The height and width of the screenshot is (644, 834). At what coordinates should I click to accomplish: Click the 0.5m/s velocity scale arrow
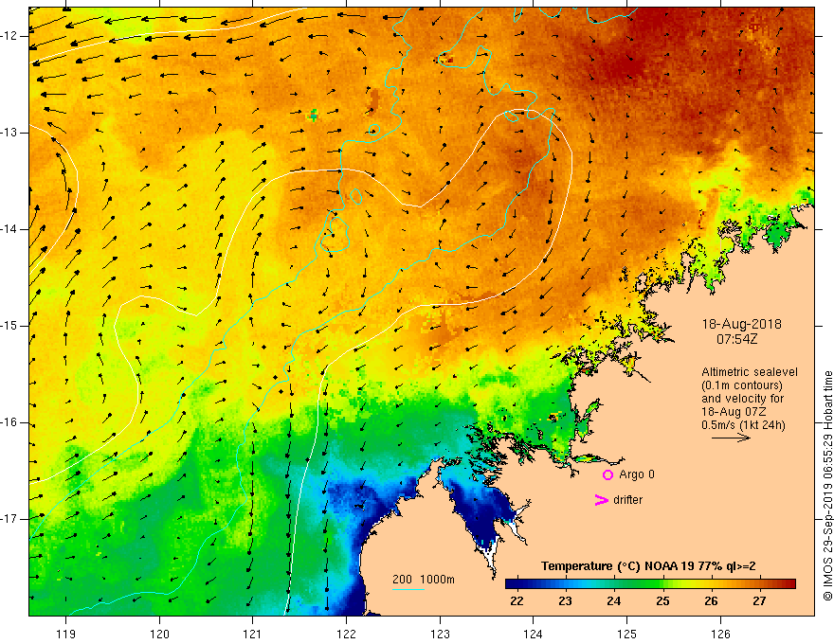pos(731,438)
